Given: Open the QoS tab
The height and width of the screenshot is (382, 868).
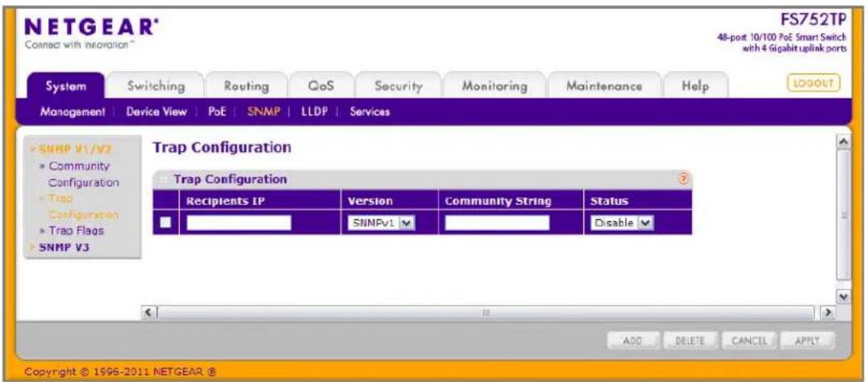Looking at the screenshot, I should click(x=321, y=86).
